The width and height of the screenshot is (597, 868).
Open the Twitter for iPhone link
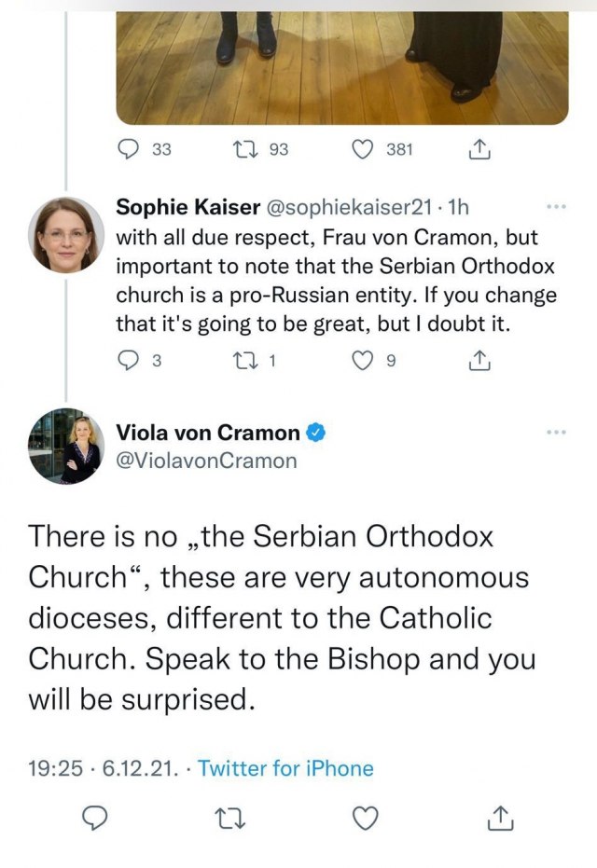pyautogui.click(x=285, y=768)
